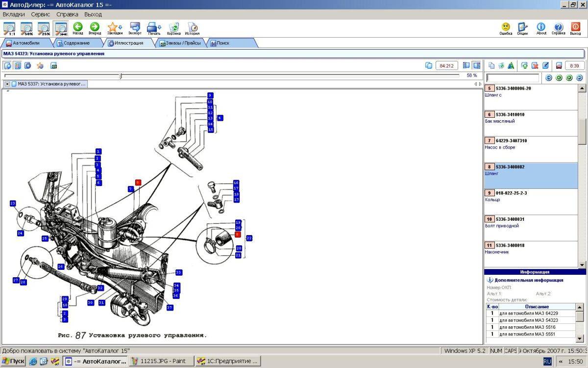Select part 11 Наконечник
Image resolution: width=588 pixels, height=368 pixels.
pos(531,254)
